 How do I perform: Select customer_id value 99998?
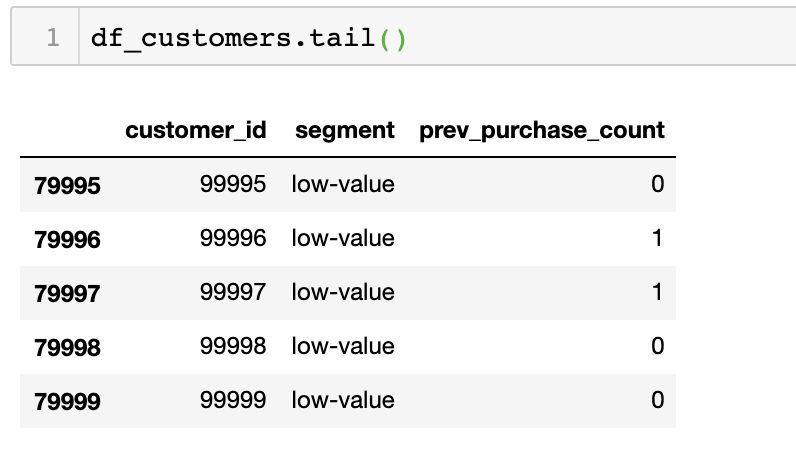233,346
